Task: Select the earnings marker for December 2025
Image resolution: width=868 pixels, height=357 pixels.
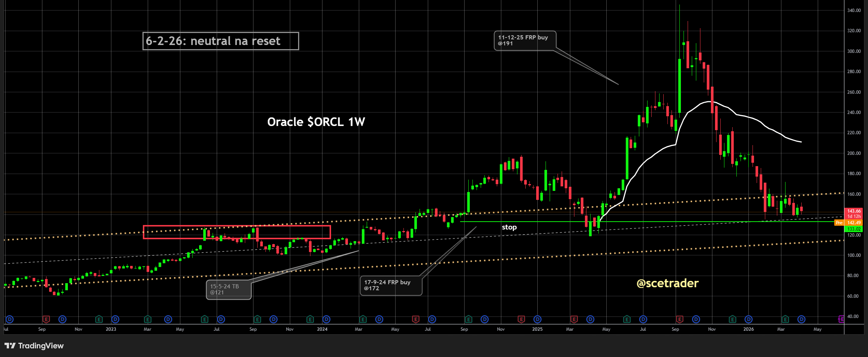Action: coord(732,319)
